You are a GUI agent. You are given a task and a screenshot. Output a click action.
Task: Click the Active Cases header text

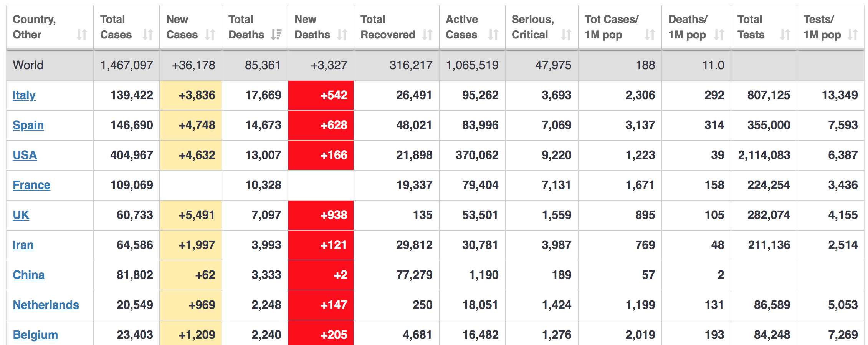(x=462, y=27)
